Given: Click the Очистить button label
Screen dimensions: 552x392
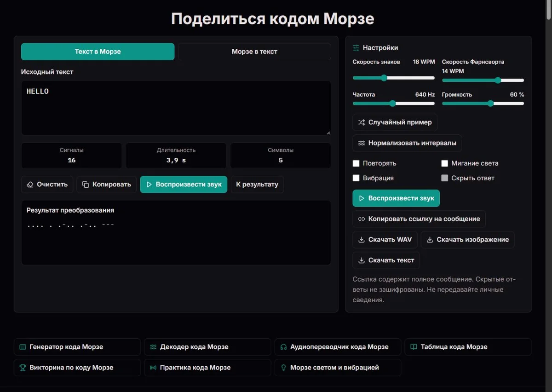Looking at the screenshot, I should (x=52, y=184).
